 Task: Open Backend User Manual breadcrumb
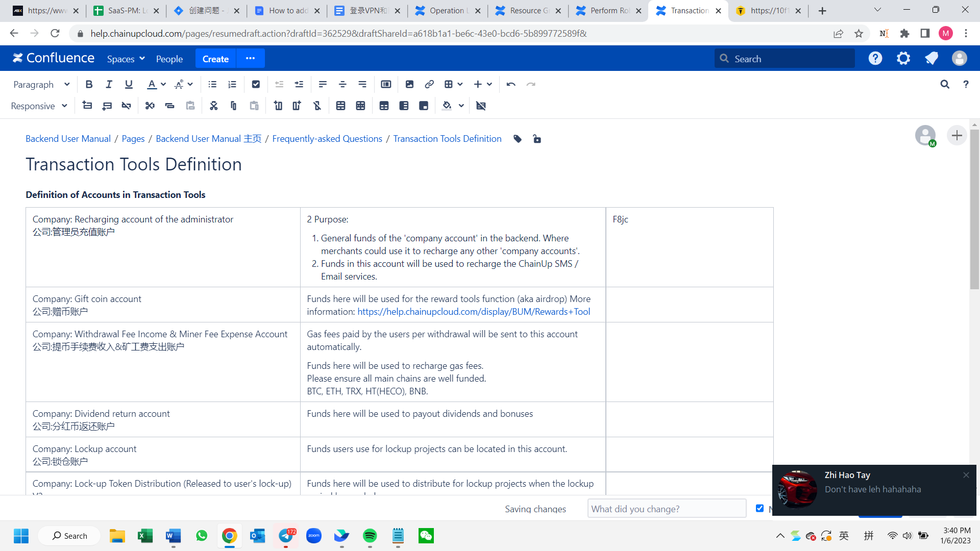click(68, 139)
